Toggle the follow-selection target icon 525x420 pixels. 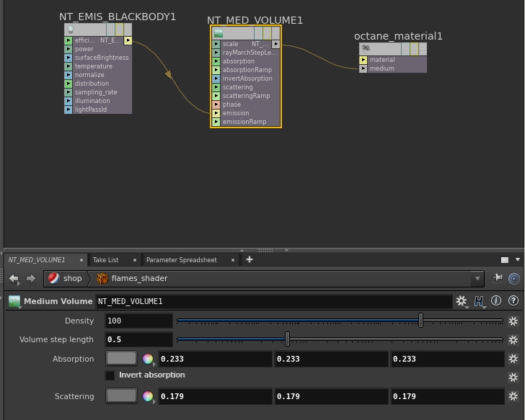tap(514, 278)
